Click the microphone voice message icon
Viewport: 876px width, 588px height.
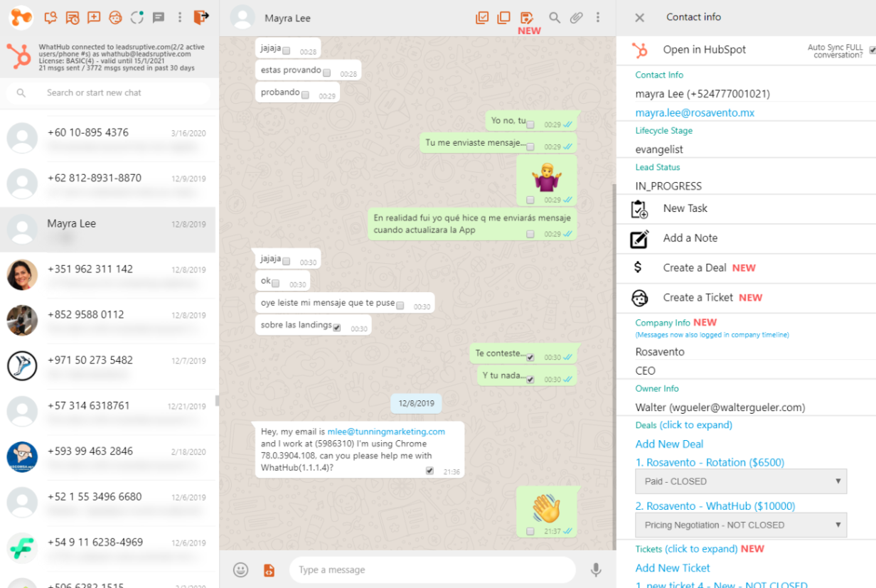click(596, 570)
